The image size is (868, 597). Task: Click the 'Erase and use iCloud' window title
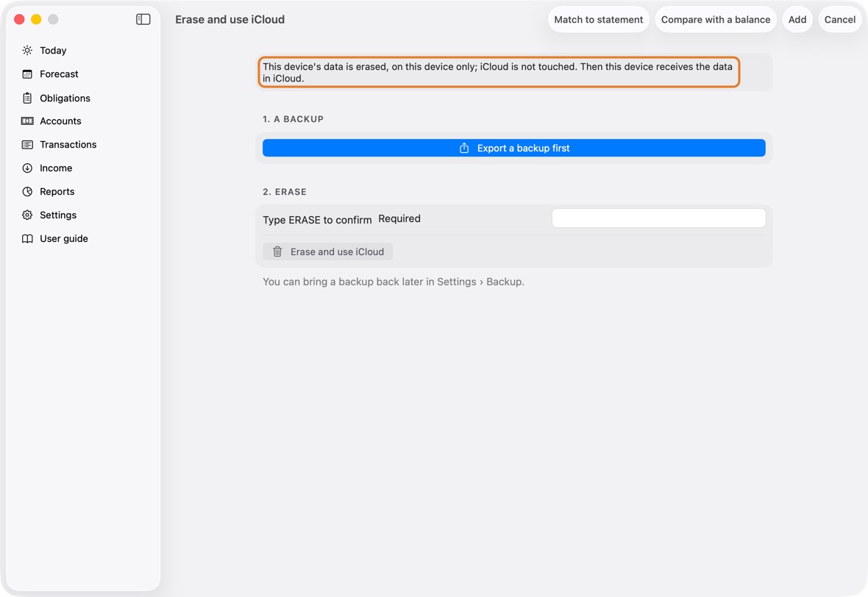coord(230,19)
